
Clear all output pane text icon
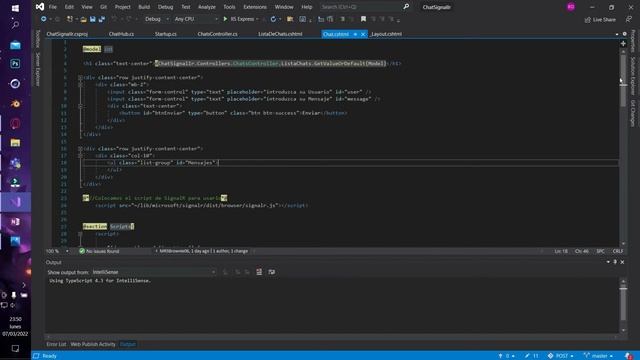pyautogui.click(x=259, y=272)
